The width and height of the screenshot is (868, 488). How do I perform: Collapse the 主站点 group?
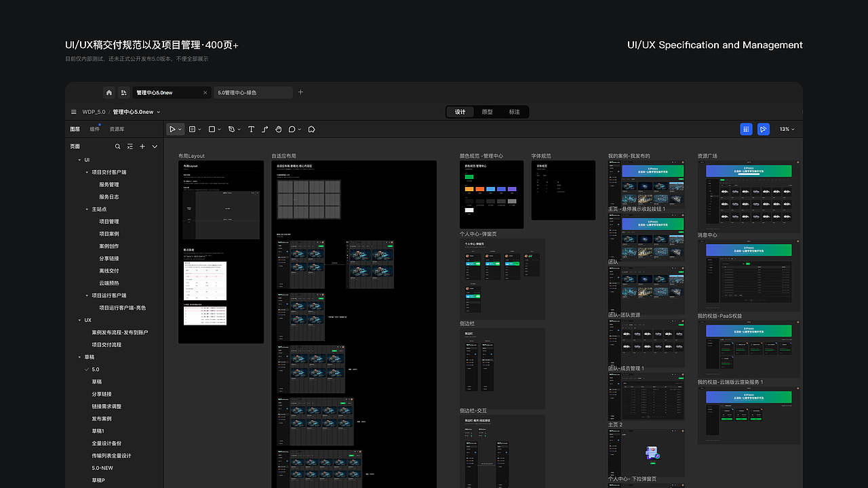[x=87, y=209]
